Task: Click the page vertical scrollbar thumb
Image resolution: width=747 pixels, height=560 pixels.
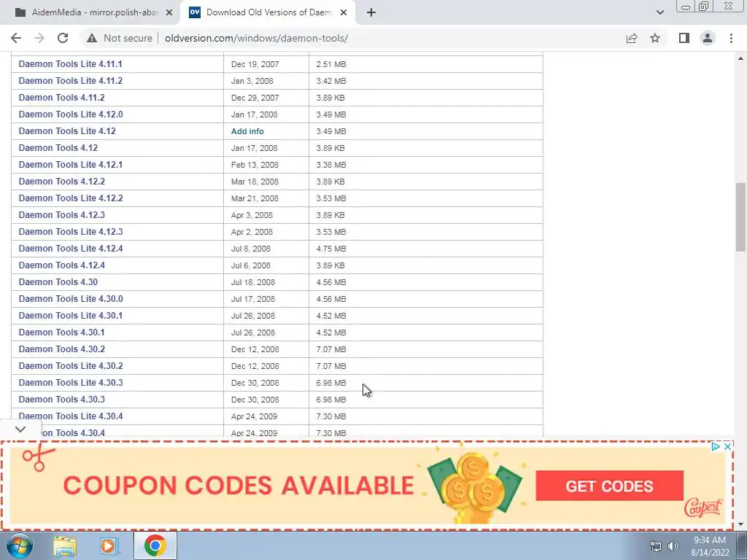Action: [x=741, y=217]
